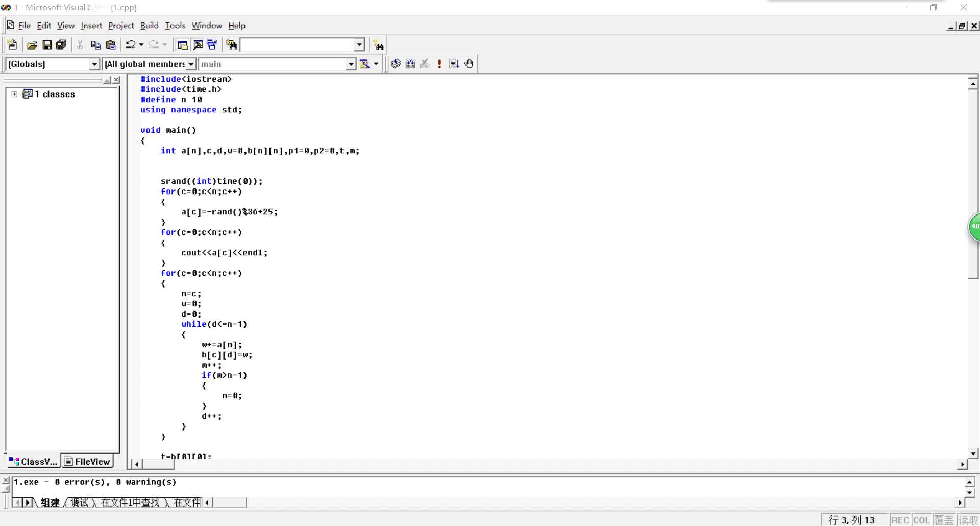
Task: Click '1.exe - 0 error(s), 0 warning(s)' output
Action: pyautogui.click(x=95, y=482)
